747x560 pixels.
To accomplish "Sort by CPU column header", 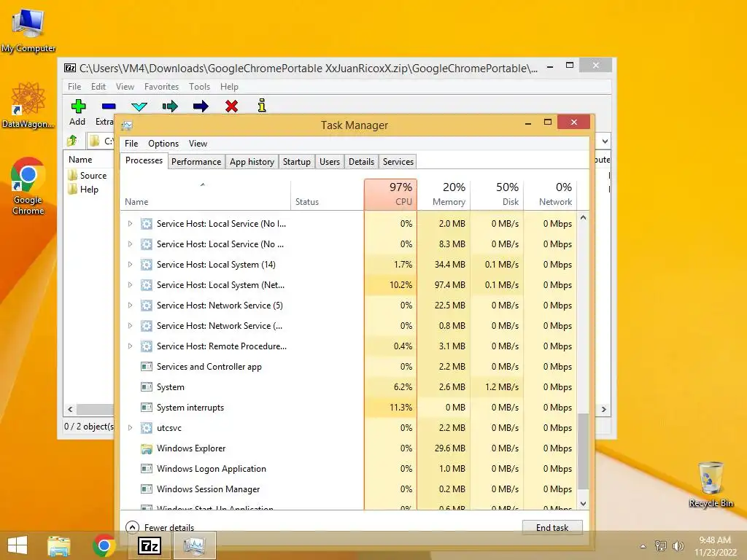I will (391, 194).
